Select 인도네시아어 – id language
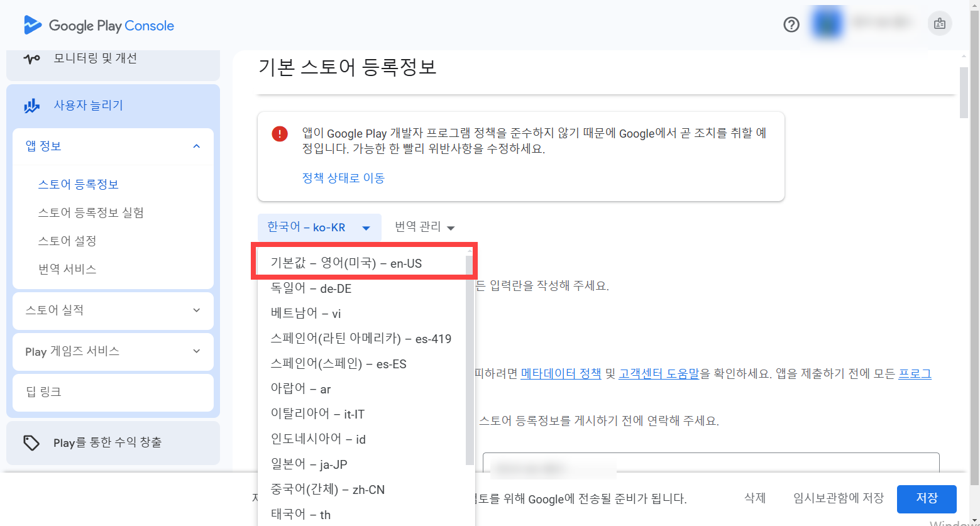 362,439
